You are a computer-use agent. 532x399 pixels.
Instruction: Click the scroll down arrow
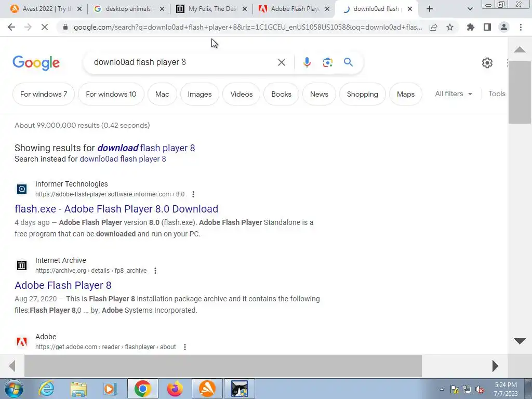520,341
